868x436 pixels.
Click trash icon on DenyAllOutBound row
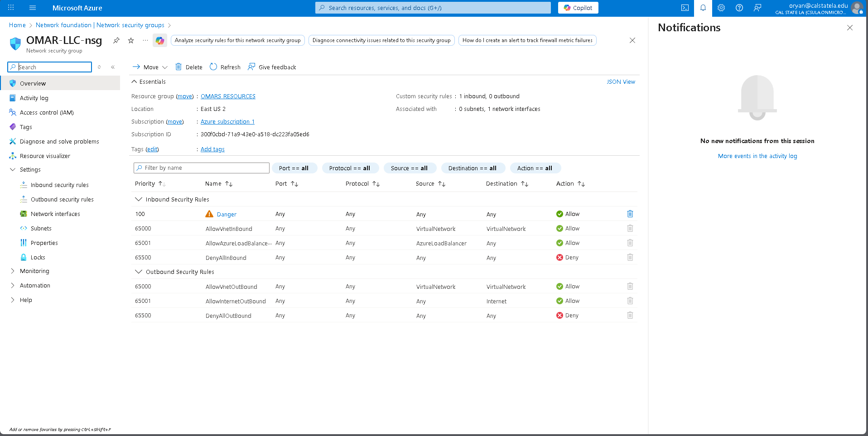click(x=630, y=315)
